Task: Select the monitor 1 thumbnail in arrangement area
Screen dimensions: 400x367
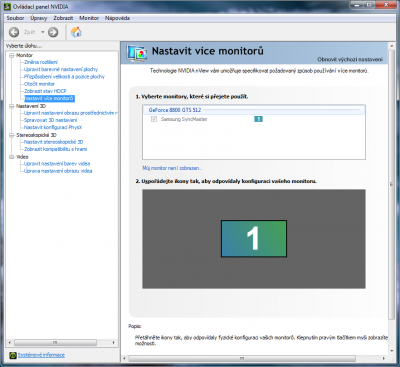Action: point(254,238)
